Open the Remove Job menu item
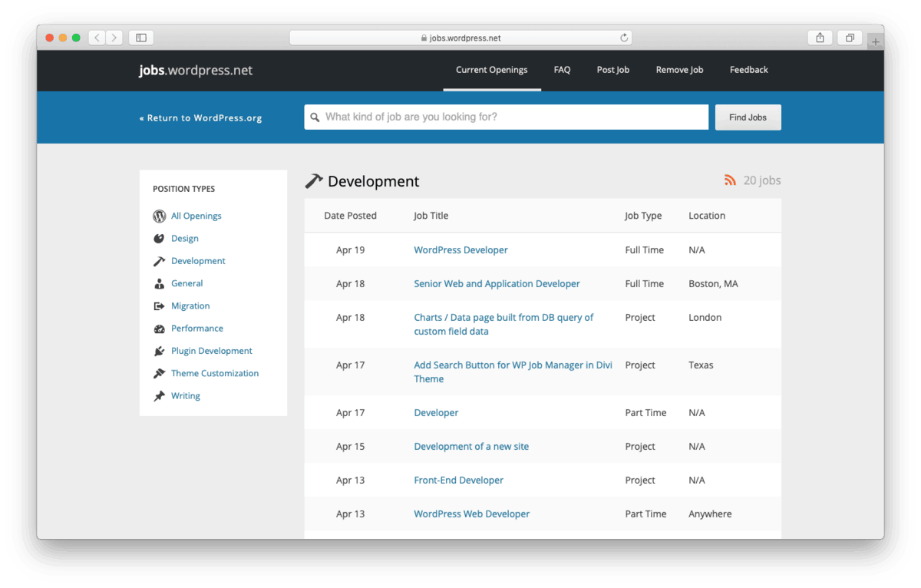The image size is (921, 588). [679, 70]
